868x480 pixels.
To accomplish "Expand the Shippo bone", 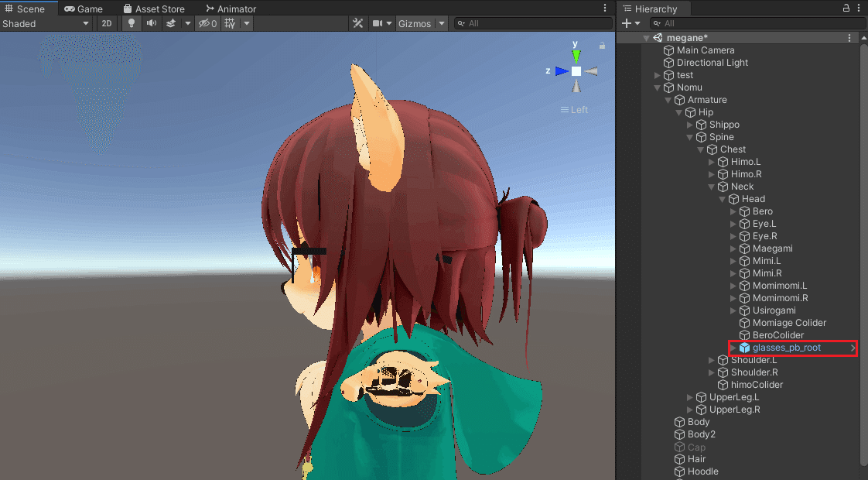I will (690, 125).
